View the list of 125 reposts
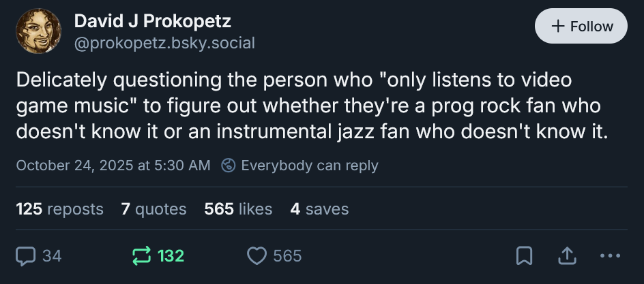644x284 pixels. coord(59,209)
